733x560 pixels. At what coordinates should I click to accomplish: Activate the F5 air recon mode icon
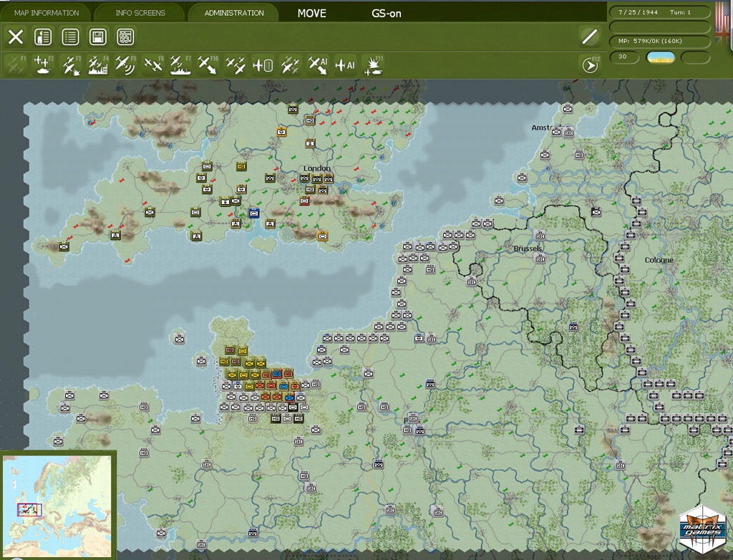tap(125, 65)
